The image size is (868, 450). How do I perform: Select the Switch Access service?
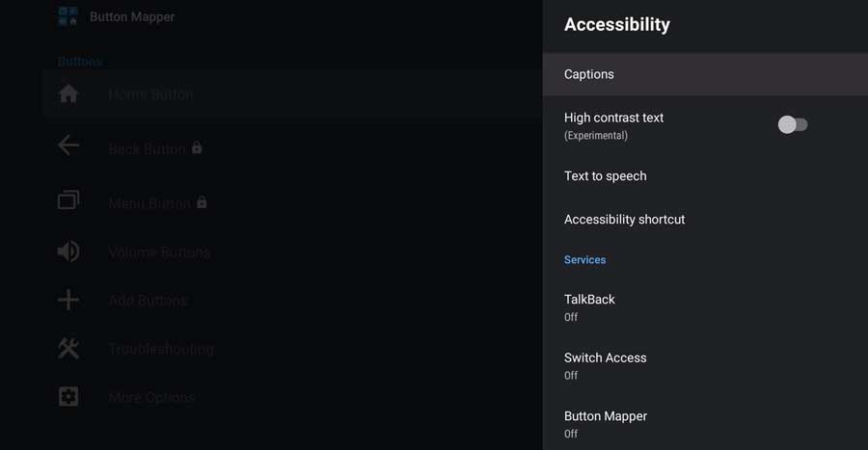705,365
